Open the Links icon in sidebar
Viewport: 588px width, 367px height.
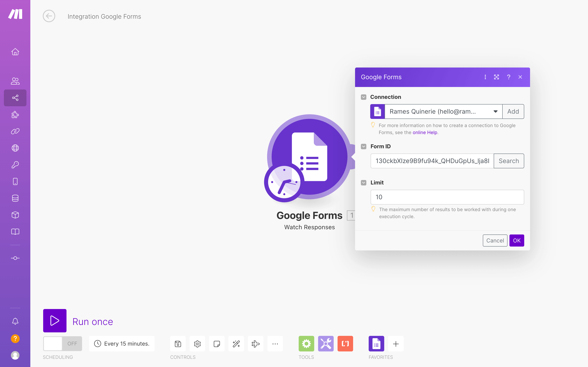[15, 132]
